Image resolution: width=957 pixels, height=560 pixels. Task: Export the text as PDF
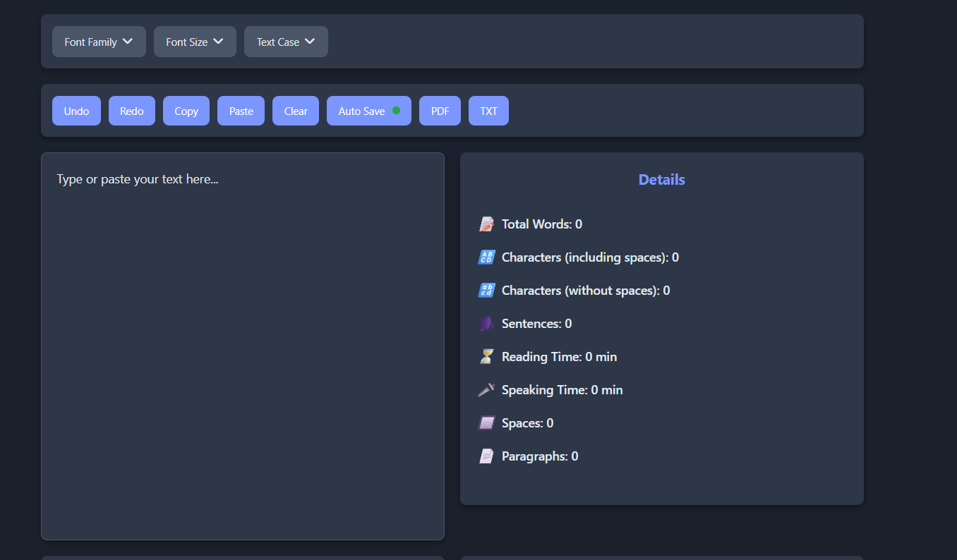440,111
